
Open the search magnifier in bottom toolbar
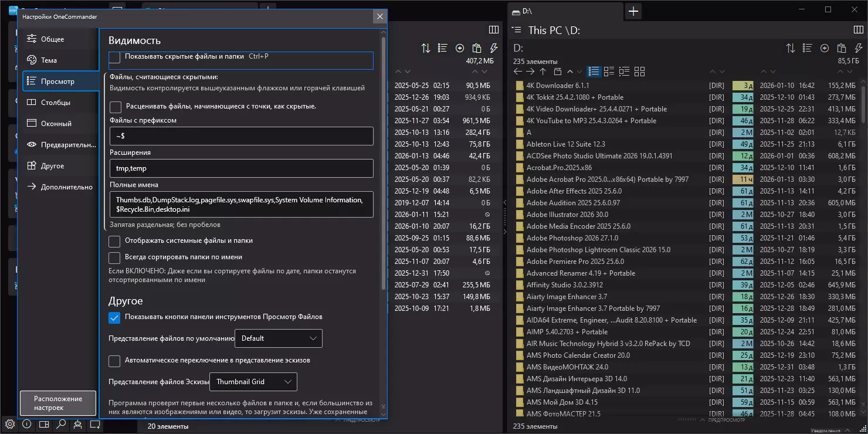pos(61,425)
